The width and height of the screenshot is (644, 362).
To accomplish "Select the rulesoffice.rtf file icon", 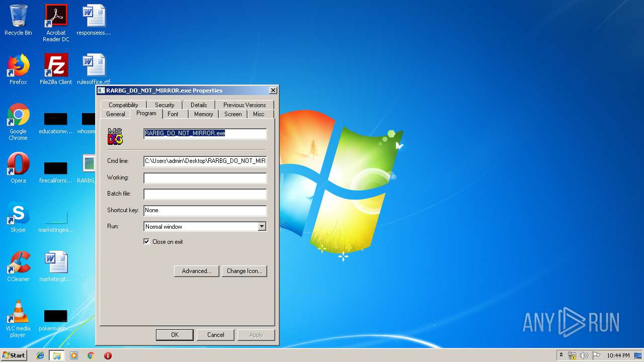I will click(94, 69).
